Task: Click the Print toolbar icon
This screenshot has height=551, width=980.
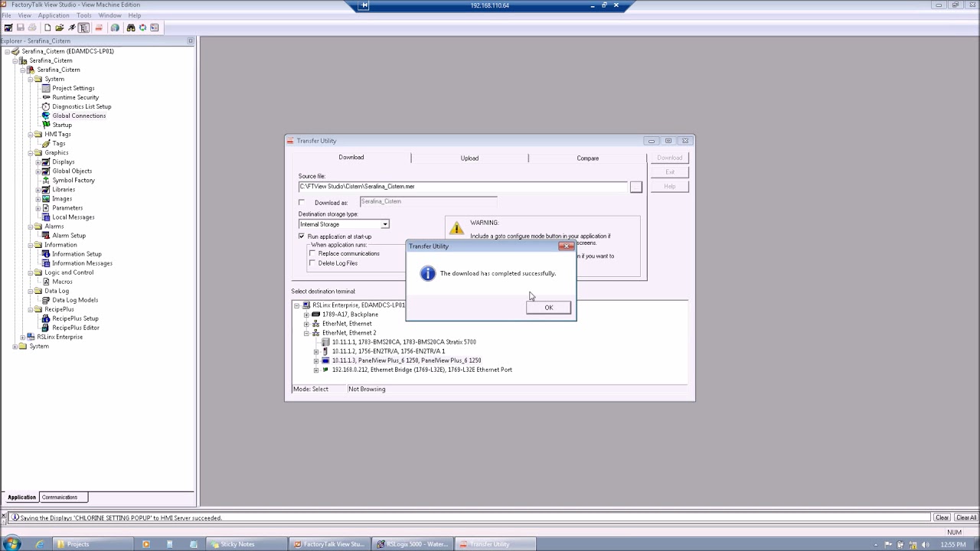Action: [x=31, y=28]
